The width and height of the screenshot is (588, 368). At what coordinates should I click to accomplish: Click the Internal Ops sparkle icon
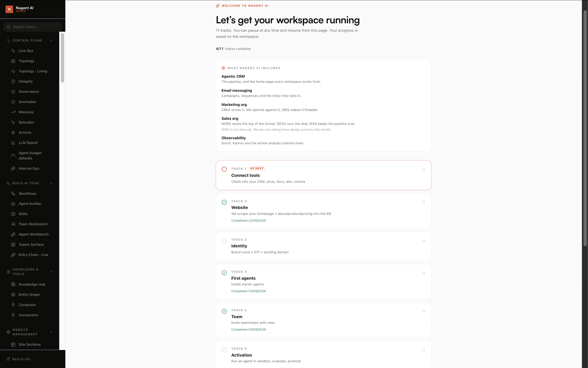coord(13,168)
